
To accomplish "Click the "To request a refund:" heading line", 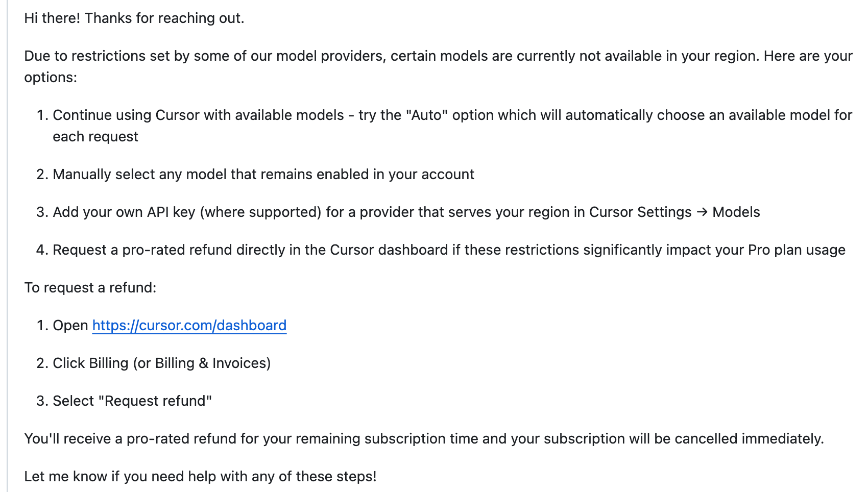I will click(x=90, y=288).
